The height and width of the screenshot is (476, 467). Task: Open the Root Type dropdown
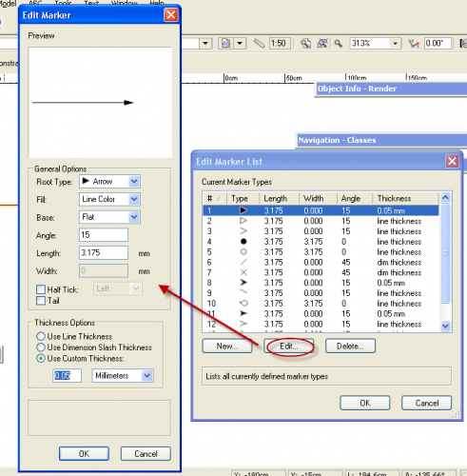pyautogui.click(x=109, y=182)
